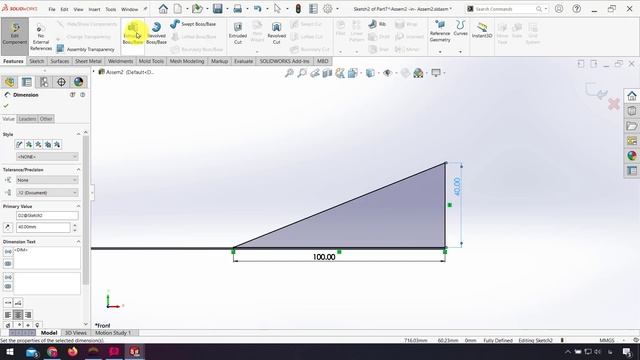Open the Display Style icon
640x360 pixels.
coord(370,73)
